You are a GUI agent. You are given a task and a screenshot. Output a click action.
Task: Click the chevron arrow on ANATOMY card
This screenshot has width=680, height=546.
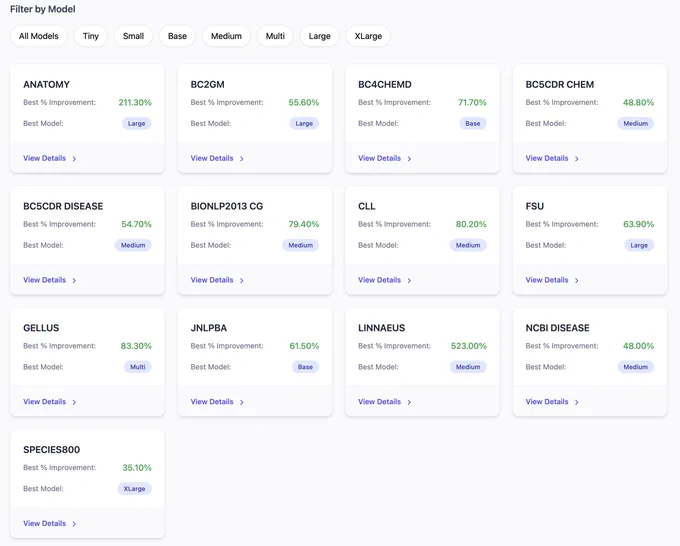(x=74, y=159)
